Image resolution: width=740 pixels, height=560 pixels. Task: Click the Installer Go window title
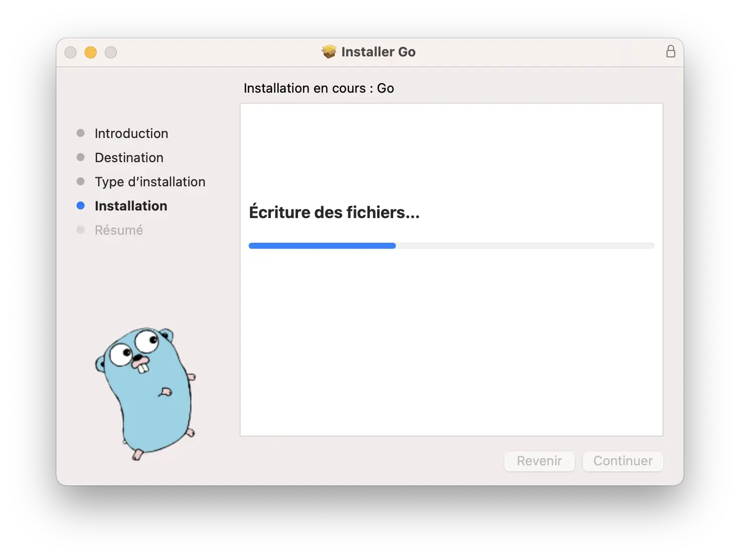(x=378, y=52)
